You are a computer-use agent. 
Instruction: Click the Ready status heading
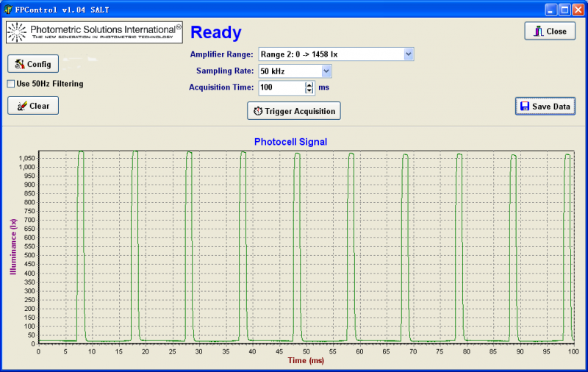[215, 32]
